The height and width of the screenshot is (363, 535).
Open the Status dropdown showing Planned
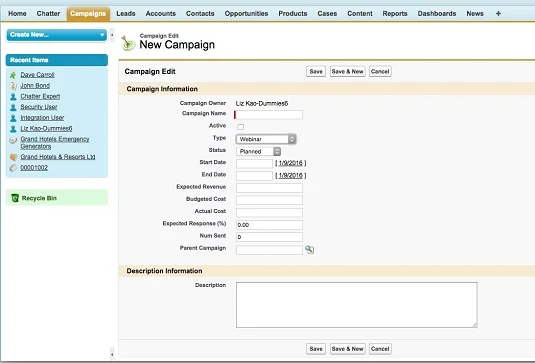coord(258,151)
